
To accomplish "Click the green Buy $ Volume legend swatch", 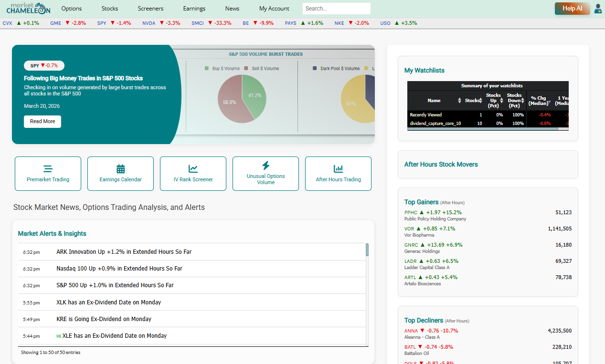I will click(207, 69).
